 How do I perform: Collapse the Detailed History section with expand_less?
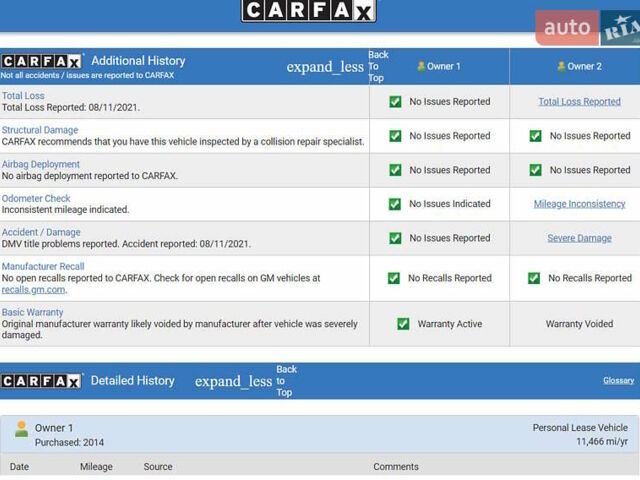coord(233,382)
